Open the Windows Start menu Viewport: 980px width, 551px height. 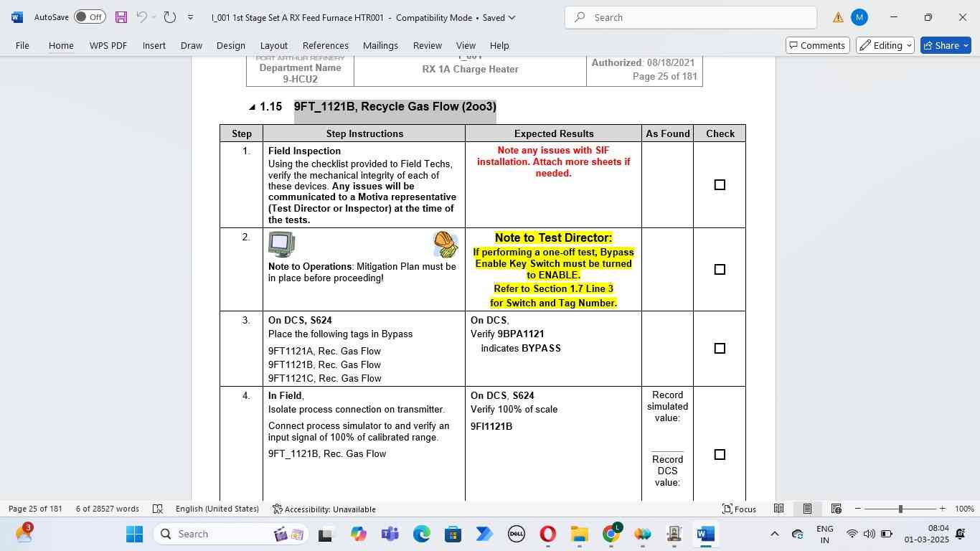coord(135,534)
